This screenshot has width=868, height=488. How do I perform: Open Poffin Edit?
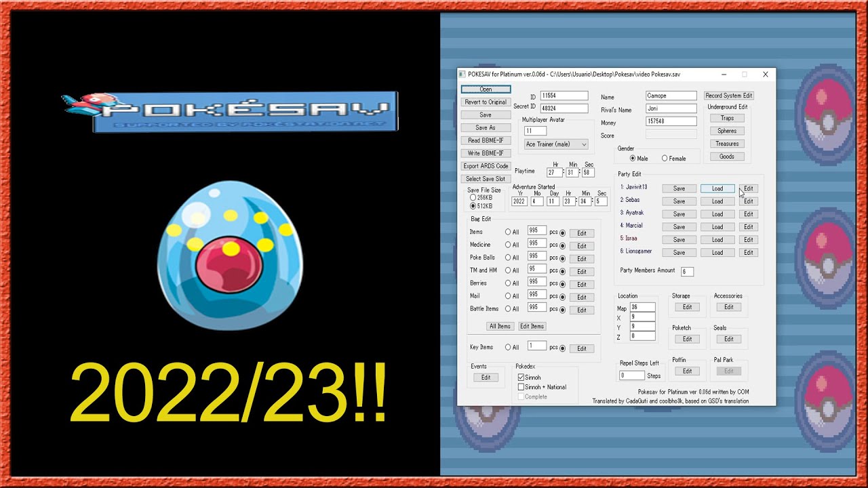[687, 371]
